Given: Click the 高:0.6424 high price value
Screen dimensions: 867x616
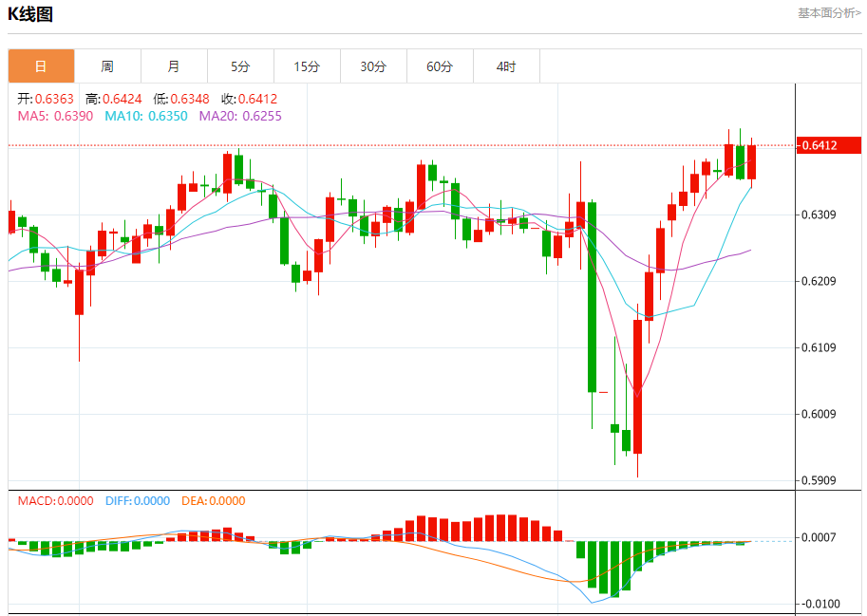Looking at the screenshot, I should pyautogui.click(x=113, y=99).
